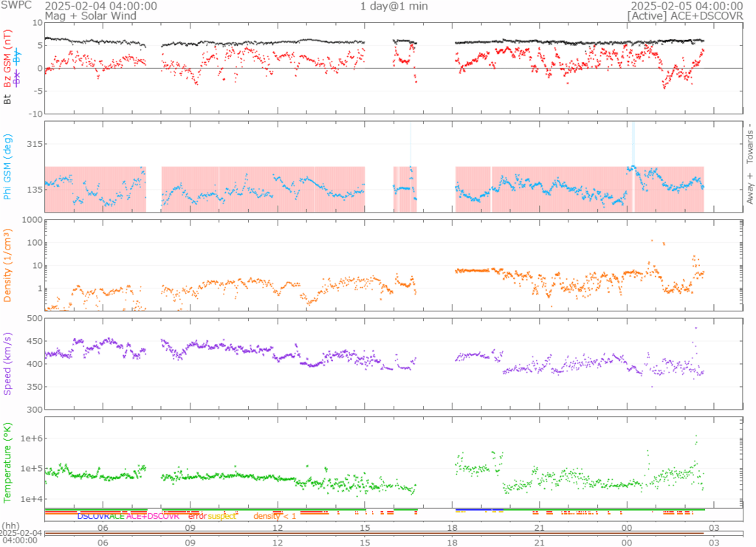The height and width of the screenshot is (547, 756).
Task: Click the blue DSCOVR legend entry
Action: (93, 516)
